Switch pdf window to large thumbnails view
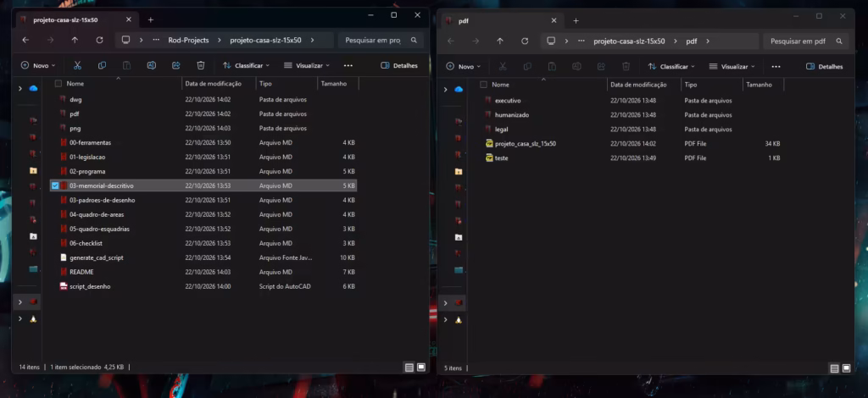Screen dimensions: 868x398 [847, 368]
